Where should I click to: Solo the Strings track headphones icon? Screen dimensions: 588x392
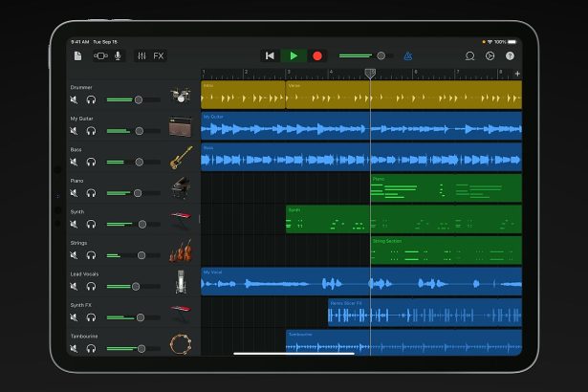[x=91, y=255]
